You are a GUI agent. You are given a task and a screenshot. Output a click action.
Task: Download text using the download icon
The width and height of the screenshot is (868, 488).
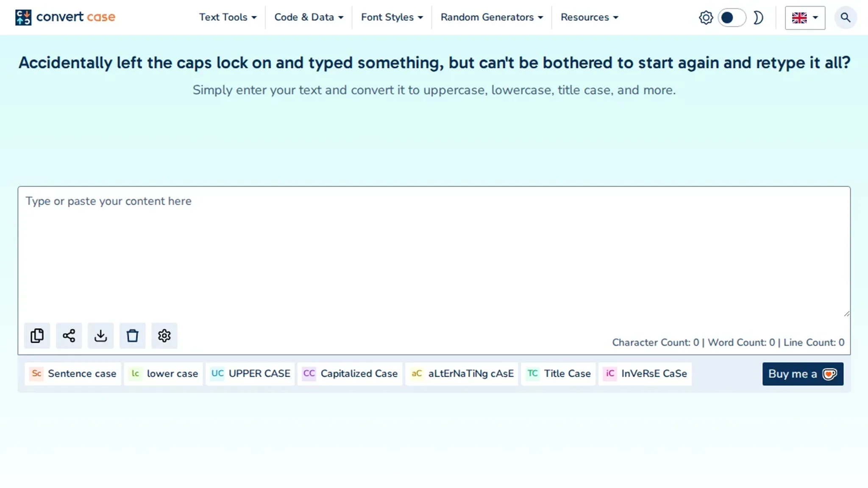100,335
